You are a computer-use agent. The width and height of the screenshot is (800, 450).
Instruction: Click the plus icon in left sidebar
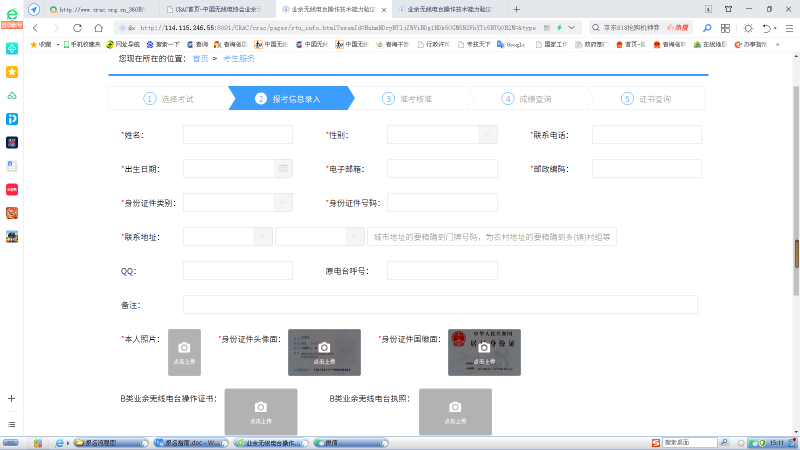pyautogui.click(x=12, y=398)
